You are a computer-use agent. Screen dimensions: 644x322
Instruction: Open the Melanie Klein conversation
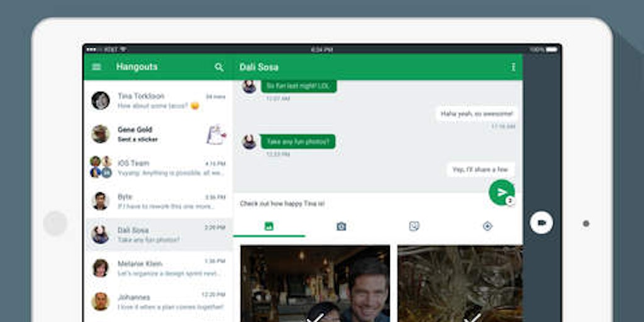(158, 268)
